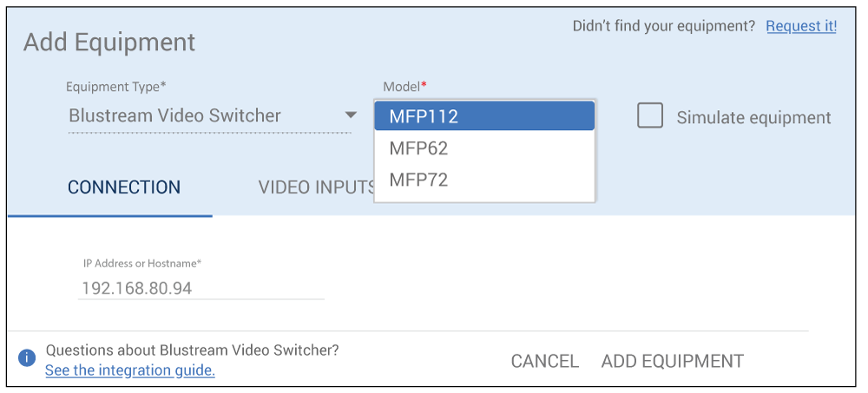Click the Didn't find your equipment text

tap(663, 26)
